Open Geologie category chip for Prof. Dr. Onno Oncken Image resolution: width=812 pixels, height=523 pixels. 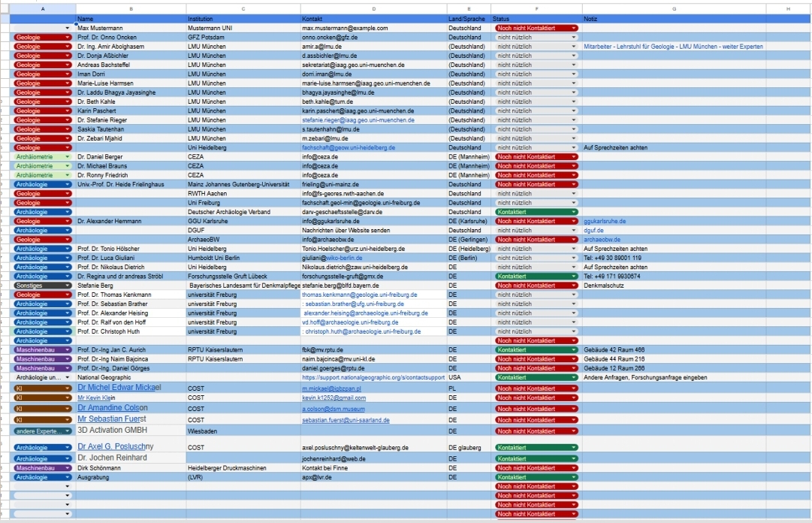click(x=43, y=38)
